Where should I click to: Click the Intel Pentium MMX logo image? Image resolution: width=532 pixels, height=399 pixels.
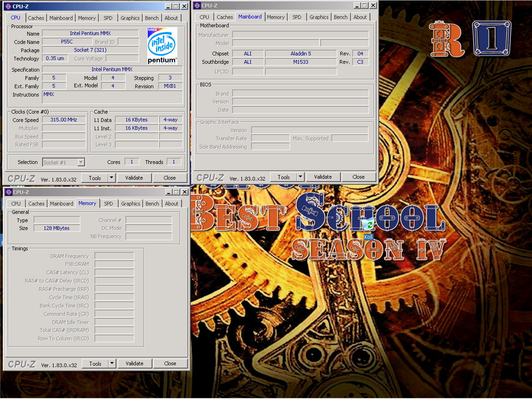162,46
